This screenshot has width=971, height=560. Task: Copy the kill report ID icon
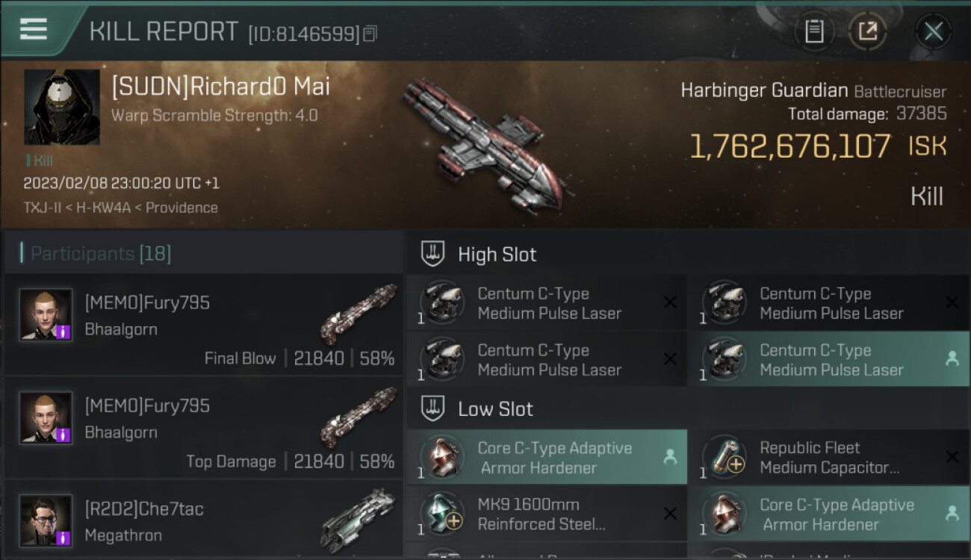[x=371, y=34]
